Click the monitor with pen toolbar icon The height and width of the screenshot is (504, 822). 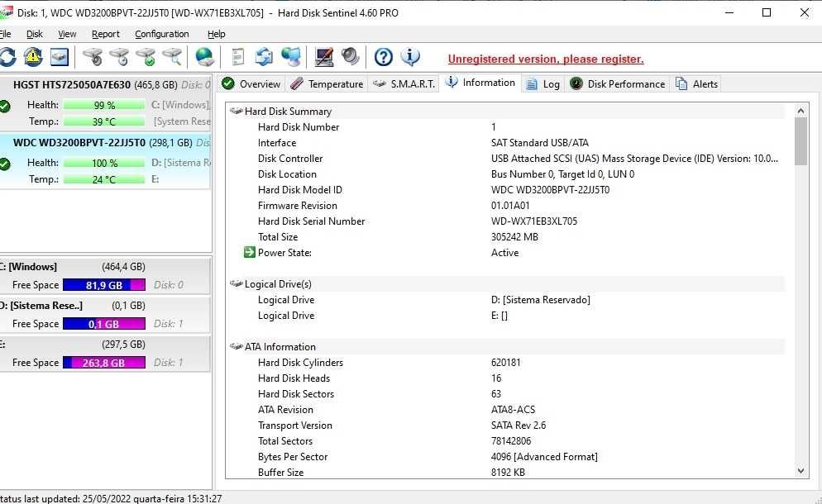324,56
